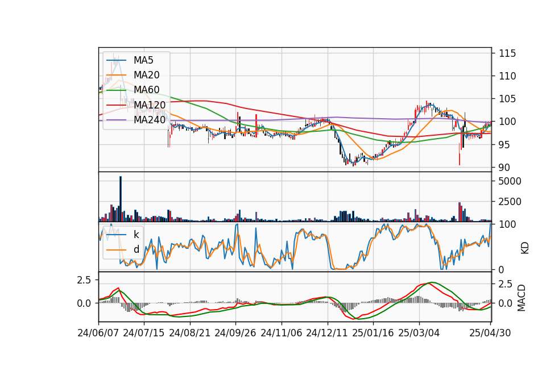Viewport: 546px width, 392px height.
Task: Click the 5000 volume axis tick label
Action: coord(510,181)
